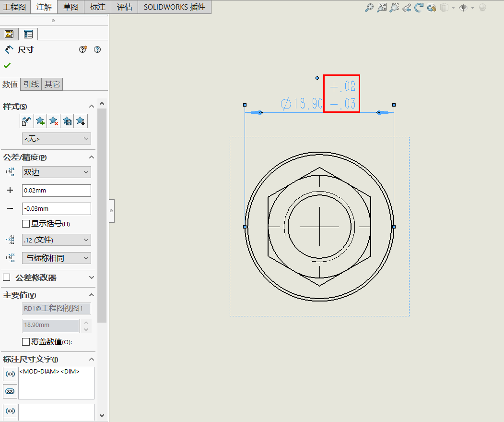The width and height of the screenshot is (504, 422).
Task: Click Add Value parentheses icon
Action: click(x=10, y=374)
